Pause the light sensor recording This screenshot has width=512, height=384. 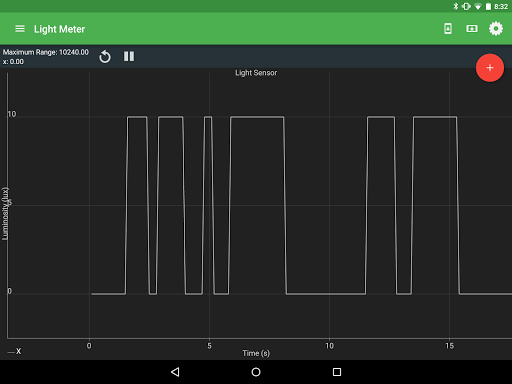[129, 56]
